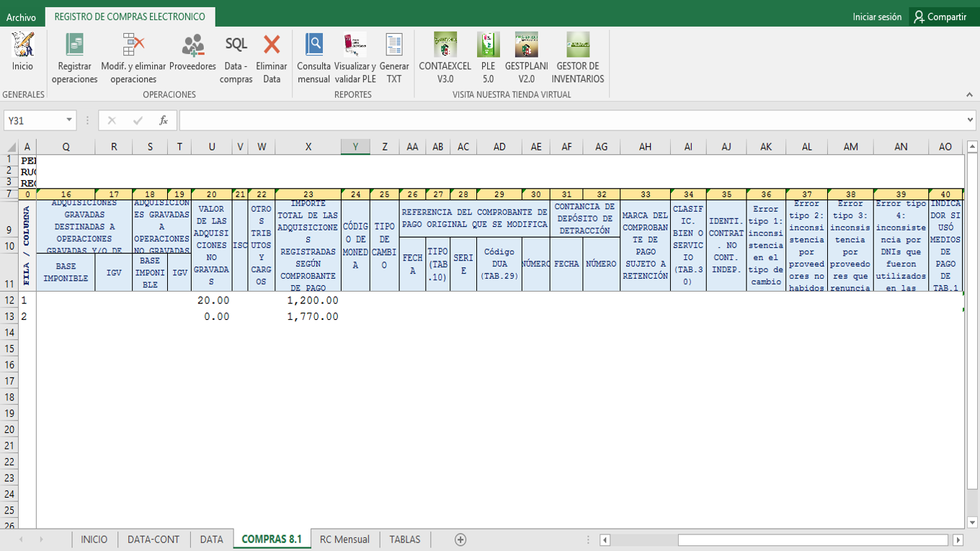
Task: Select column Y header
Action: (x=355, y=147)
